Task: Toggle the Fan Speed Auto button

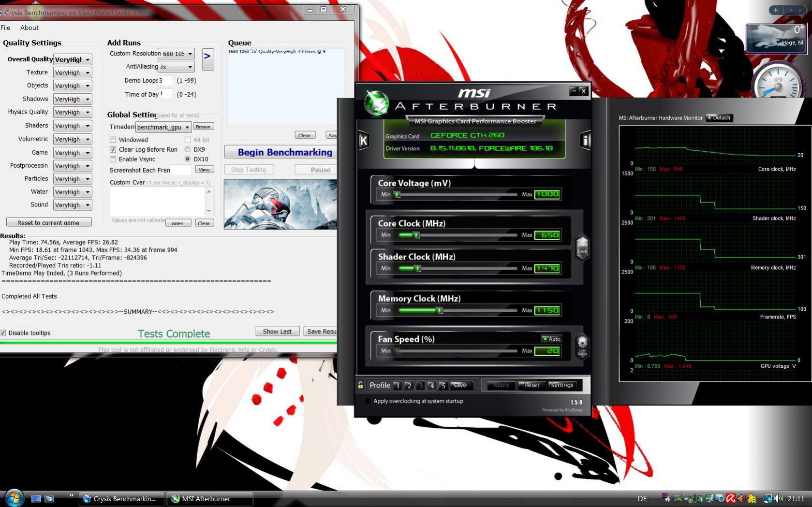Action: coord(551,339)
